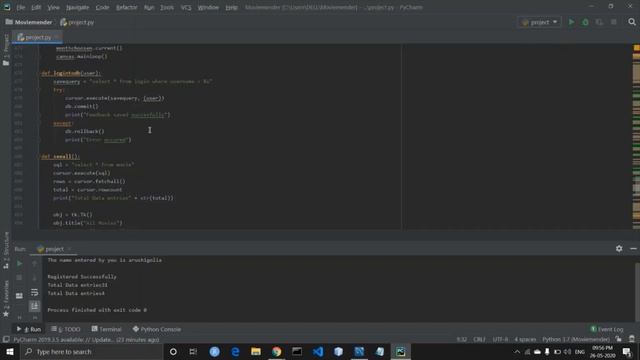Toggle Scroll to End in the Run console

35,306
